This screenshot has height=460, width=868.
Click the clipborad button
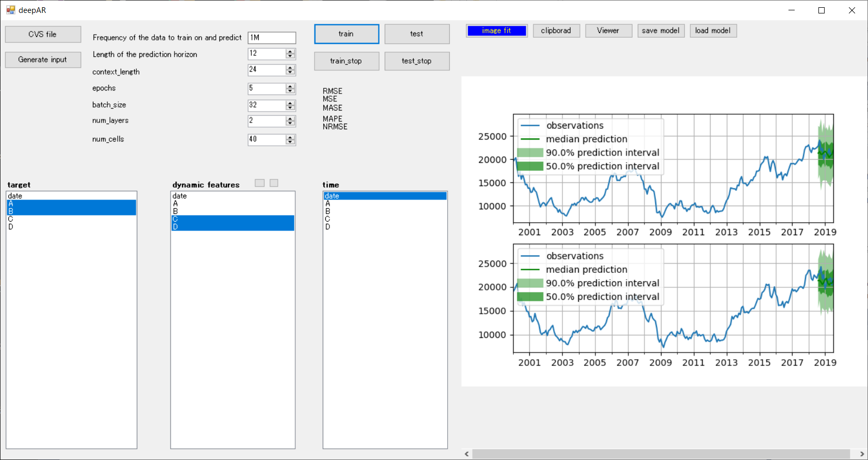(556, 30)
